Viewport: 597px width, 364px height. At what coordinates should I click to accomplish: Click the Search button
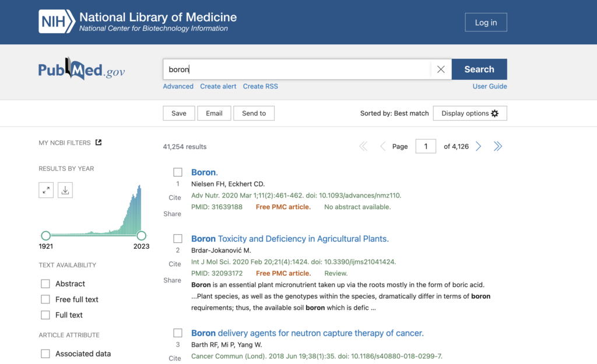point(479,69)
